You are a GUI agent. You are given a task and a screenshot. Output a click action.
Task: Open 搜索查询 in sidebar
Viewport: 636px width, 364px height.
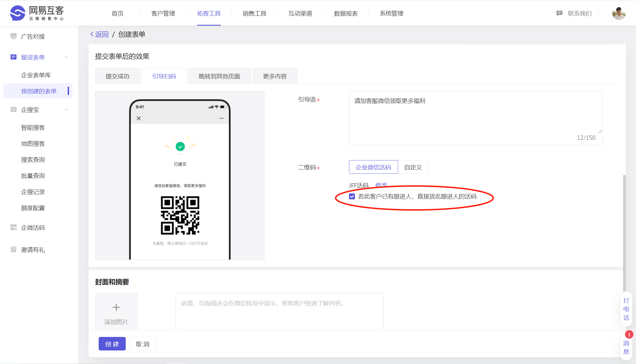click(33, 160)
